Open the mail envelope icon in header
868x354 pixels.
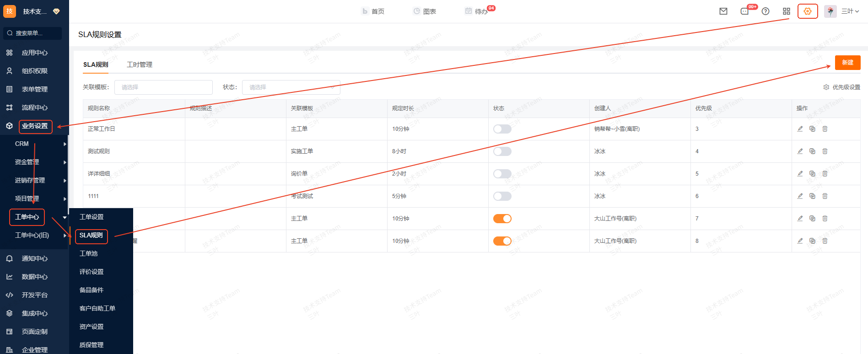click(723, 11)
